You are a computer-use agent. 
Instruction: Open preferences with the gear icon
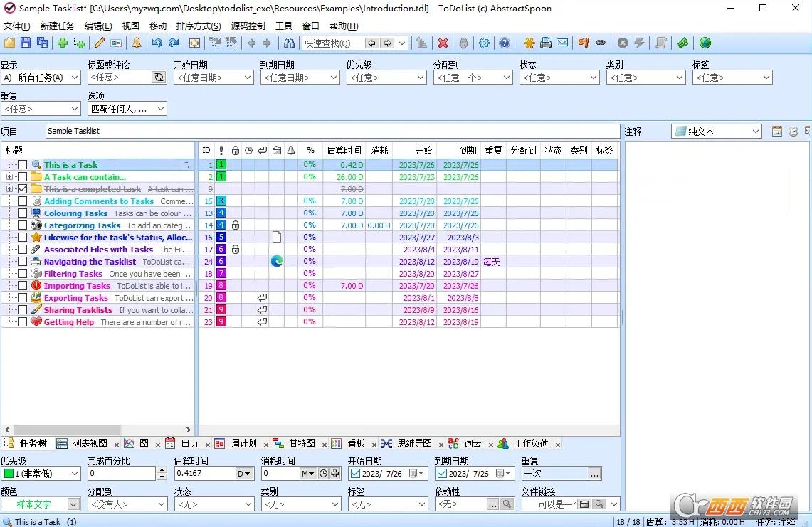click(484, 43)
